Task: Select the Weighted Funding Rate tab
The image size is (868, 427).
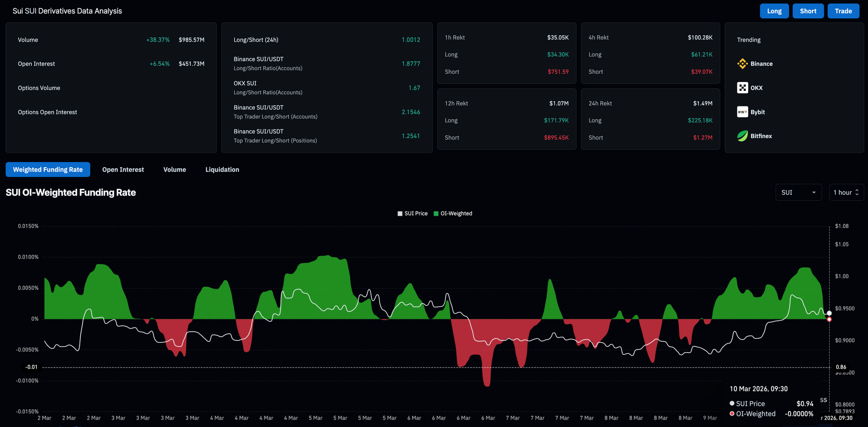Action: [x=48, y=169]
